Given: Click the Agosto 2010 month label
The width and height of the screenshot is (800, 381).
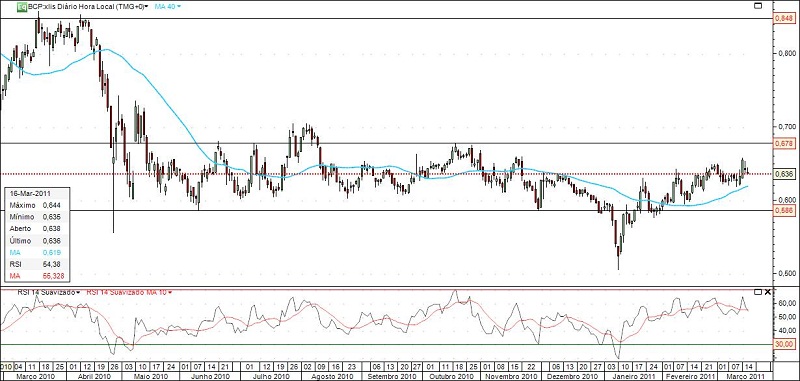Looking at the screenshot, I should (x=331, y=376).
